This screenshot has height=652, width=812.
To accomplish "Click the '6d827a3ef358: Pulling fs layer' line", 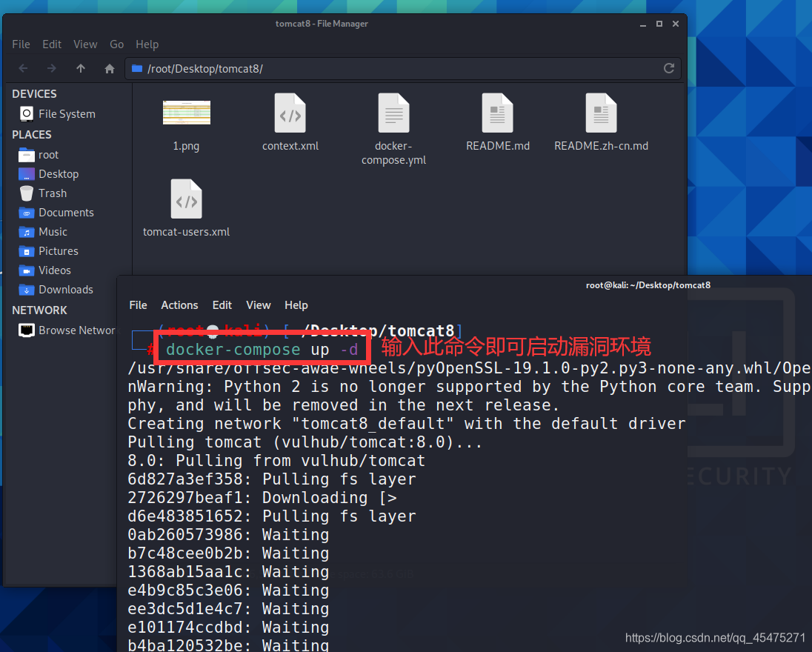I will (x=271, y=479).
